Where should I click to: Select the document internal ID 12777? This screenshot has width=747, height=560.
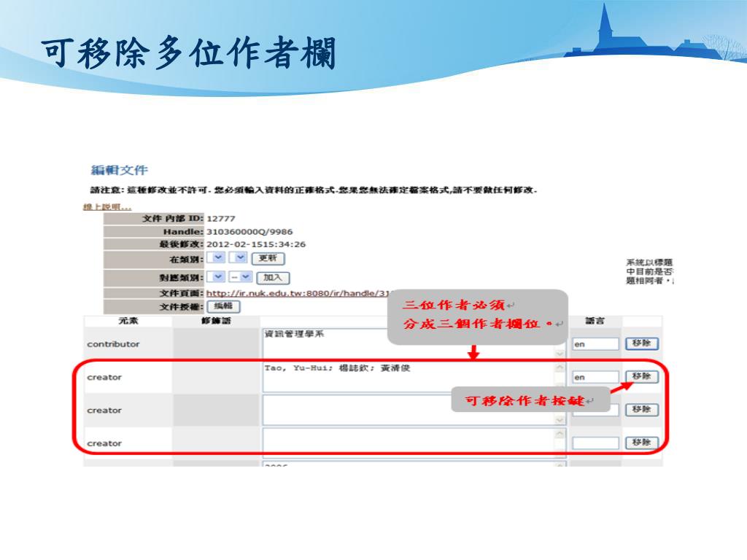click(x=221, y=219)
